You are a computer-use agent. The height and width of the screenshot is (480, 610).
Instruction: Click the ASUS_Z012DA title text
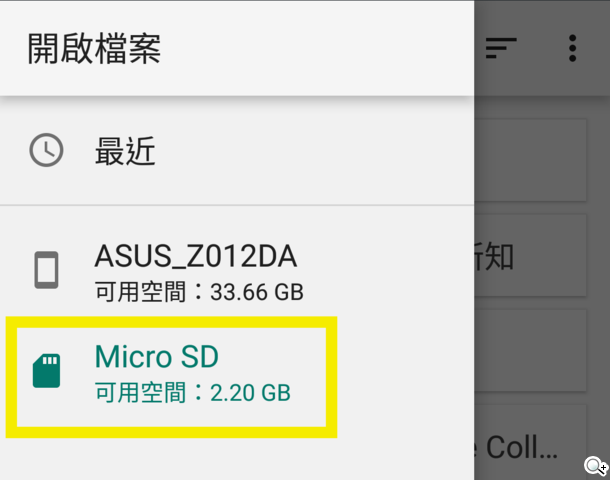[196, 256]
